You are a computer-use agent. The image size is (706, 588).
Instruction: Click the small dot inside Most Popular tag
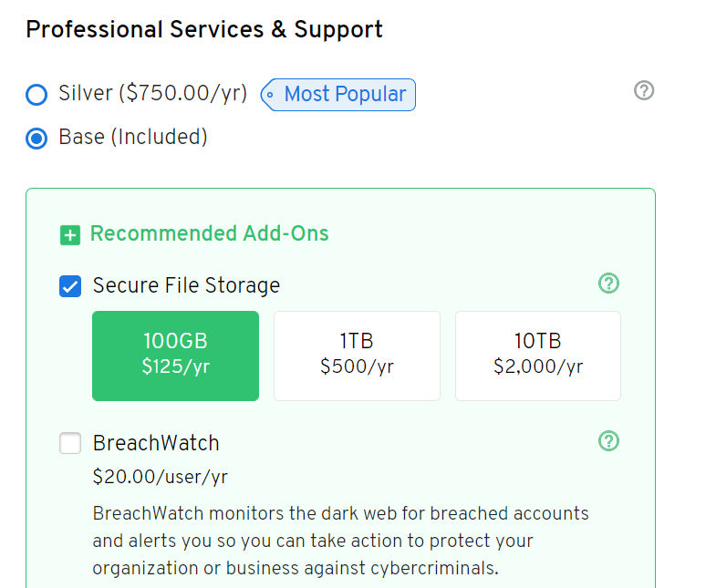click(x=270, y=95)
